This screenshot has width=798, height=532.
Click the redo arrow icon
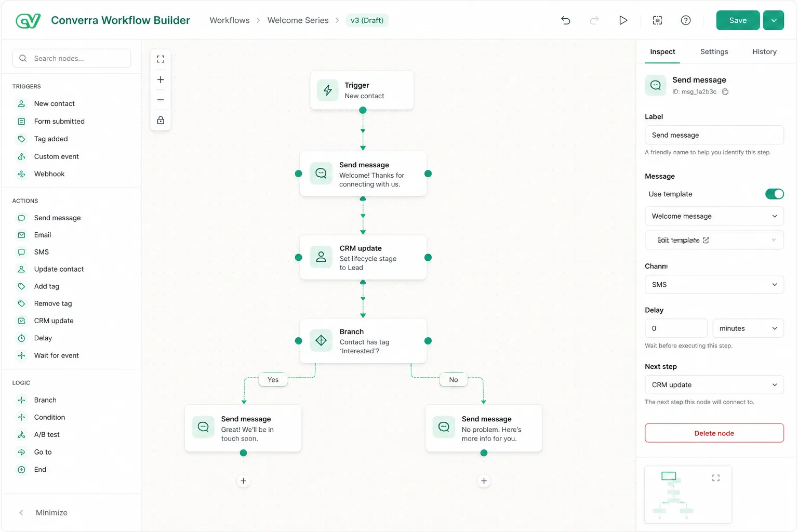pyautogui.click(x=594, y=20)
